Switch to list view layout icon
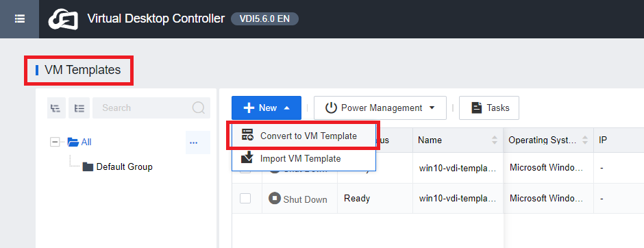 pyautogui.click(x=79, y=108)
